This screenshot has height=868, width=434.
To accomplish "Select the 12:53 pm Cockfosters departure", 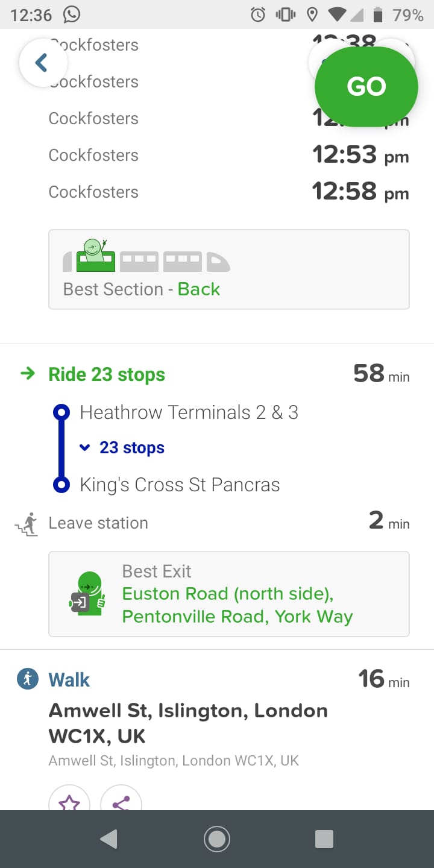I will click(x=228, y=156).
